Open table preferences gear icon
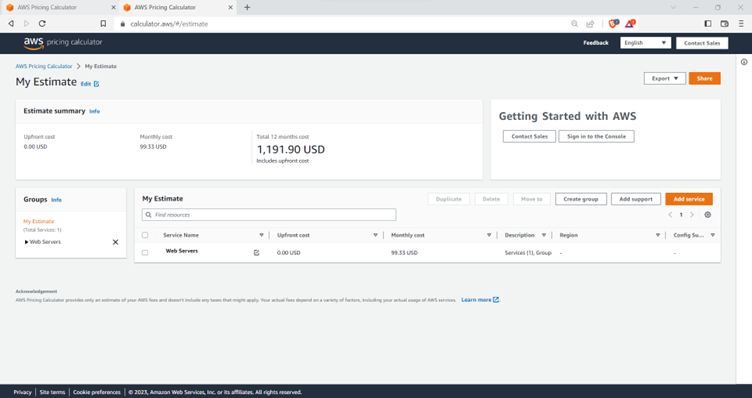 (x=707, y=215)
